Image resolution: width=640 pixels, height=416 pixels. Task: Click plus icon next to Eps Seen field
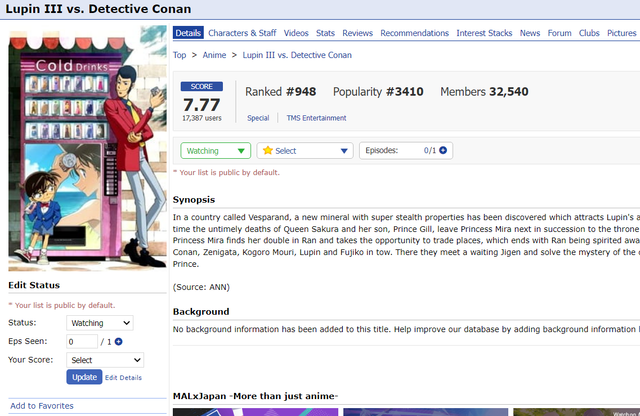pyautogui.click(x=118, y=342)
